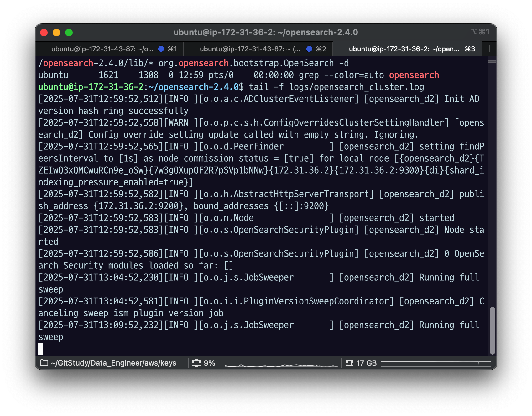The height and width of the screenshot is (416, 532).
Task: Click the command tail -f logs/opensearch_cluster.log
Action: pyautogui.click(x=336, y=87)
